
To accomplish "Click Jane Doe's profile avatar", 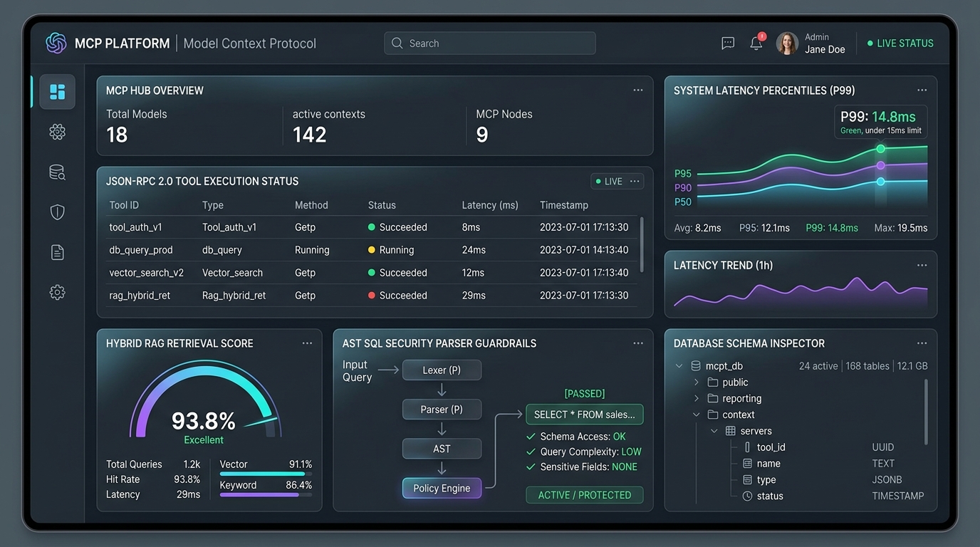I will [787, 43].
